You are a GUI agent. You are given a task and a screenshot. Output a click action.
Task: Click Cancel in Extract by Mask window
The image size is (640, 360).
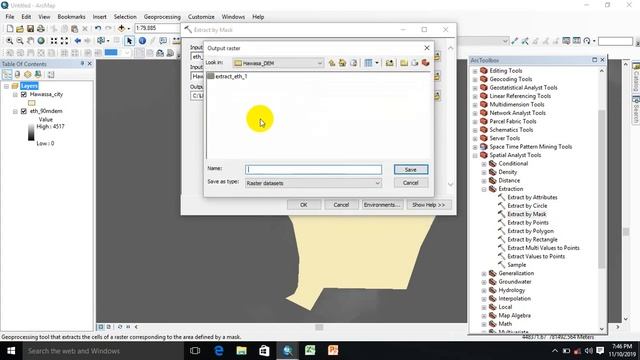341,205
